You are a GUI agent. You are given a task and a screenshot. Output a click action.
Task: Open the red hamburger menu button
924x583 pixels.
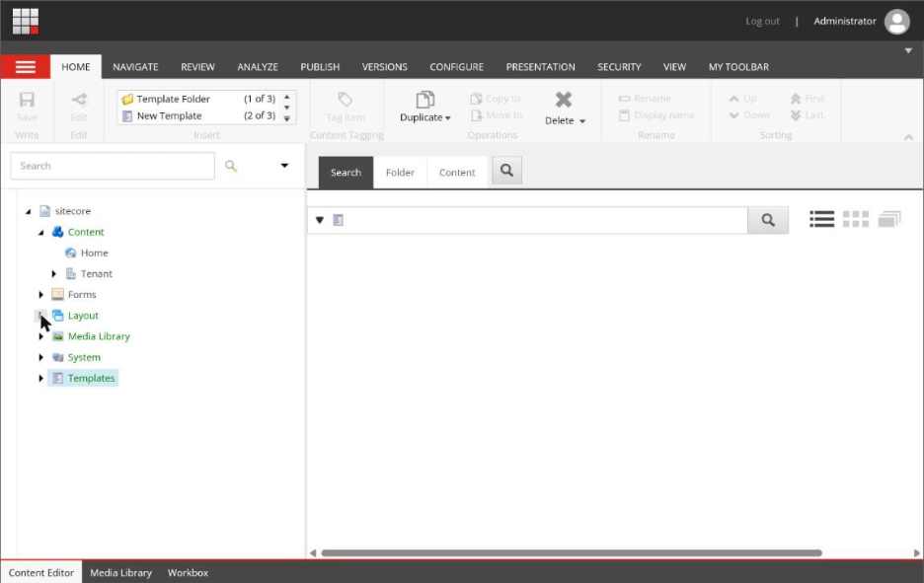tap(26, 67)
